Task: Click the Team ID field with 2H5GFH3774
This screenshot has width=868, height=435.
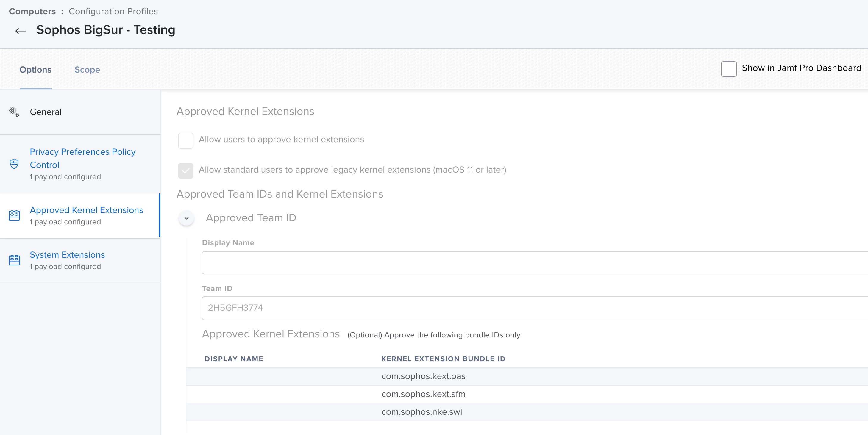Action: click(535, 308)
